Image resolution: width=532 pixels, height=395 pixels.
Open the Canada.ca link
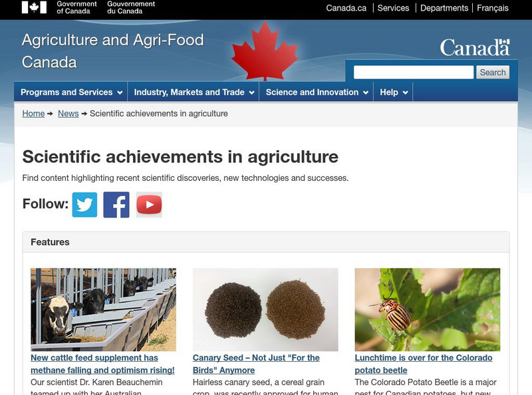tap(346, 8)
